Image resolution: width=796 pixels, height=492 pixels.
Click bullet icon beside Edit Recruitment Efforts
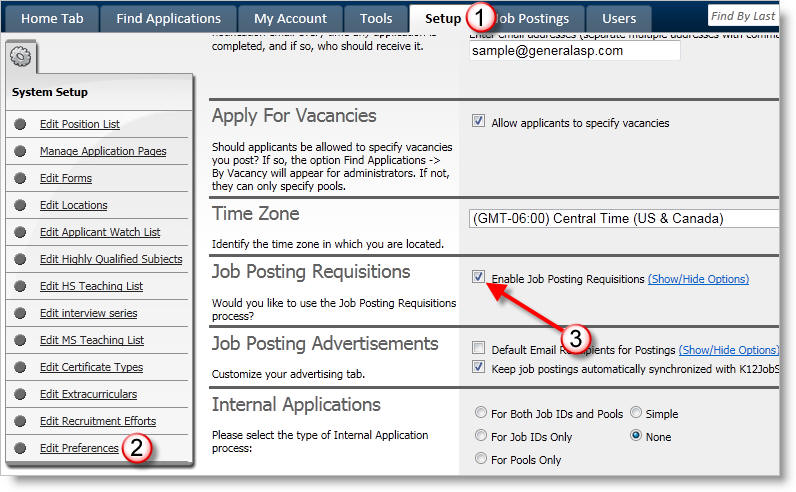[x=20, y=421]
